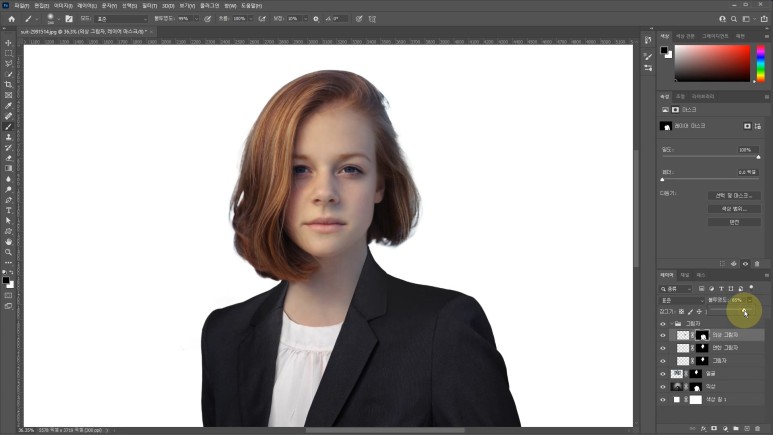
Task: Select the Rectangular Marquee tool
Action: 8,53
